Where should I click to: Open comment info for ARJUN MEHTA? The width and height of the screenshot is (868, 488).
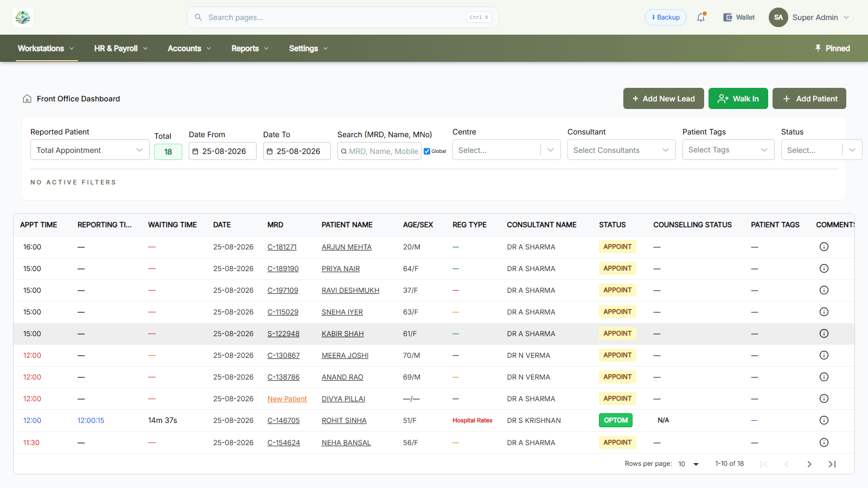824,247
